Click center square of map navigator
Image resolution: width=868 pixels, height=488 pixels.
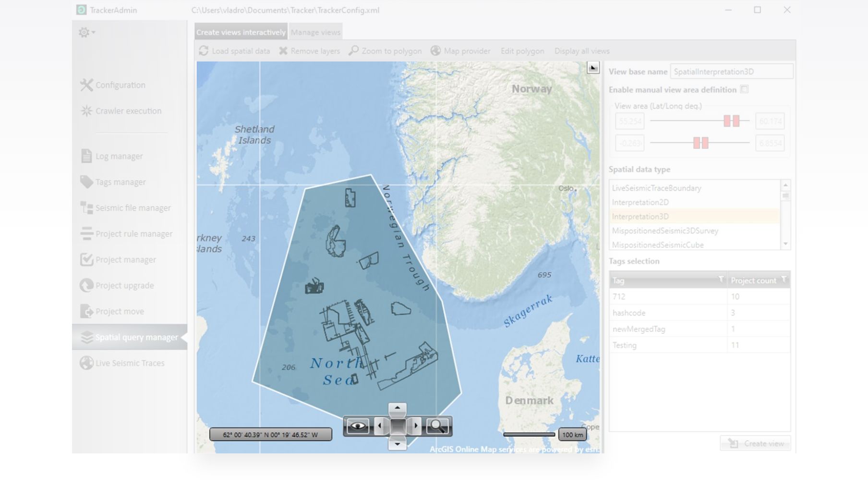398,426
